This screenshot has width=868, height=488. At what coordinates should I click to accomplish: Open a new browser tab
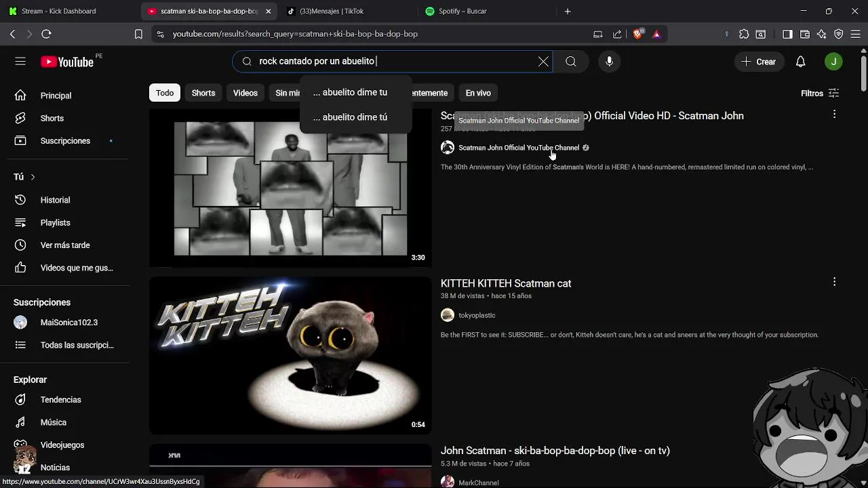click(x=568, y=11)
